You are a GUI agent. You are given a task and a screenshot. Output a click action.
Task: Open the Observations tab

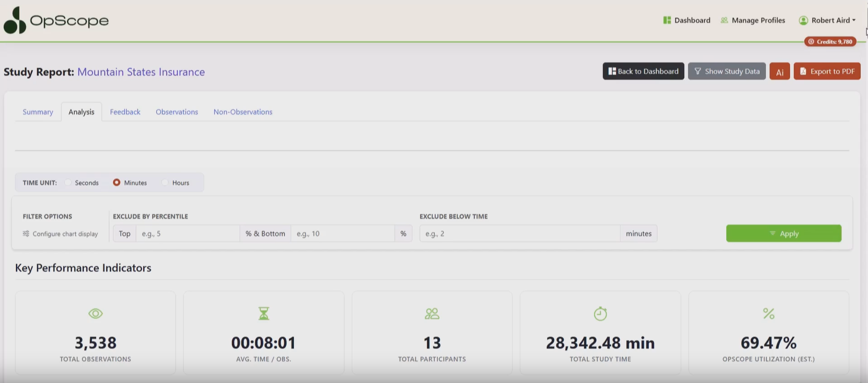click(177, 112)
